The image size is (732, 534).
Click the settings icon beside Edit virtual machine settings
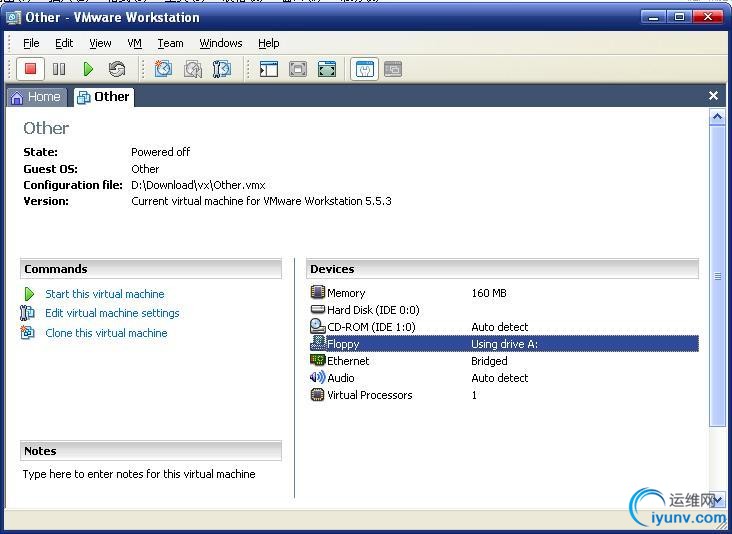click(x=27, y=313)
